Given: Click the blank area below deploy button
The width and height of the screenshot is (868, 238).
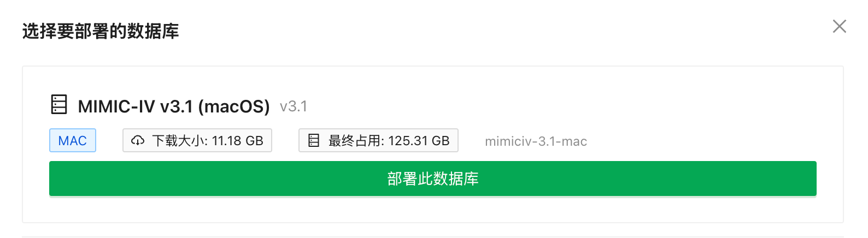Looking at the screenshot, I should [433, 210].
